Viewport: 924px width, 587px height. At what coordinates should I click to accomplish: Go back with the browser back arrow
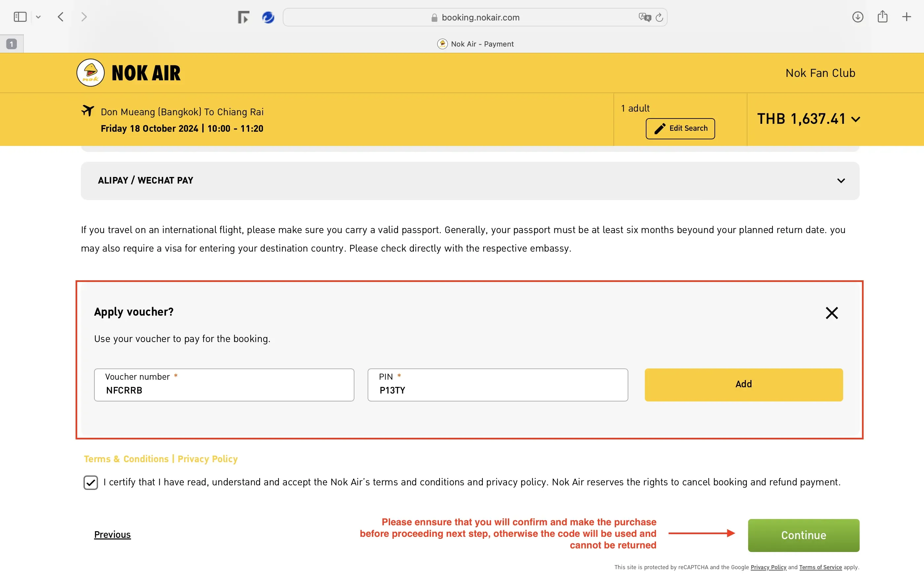(x=61, y=17)
